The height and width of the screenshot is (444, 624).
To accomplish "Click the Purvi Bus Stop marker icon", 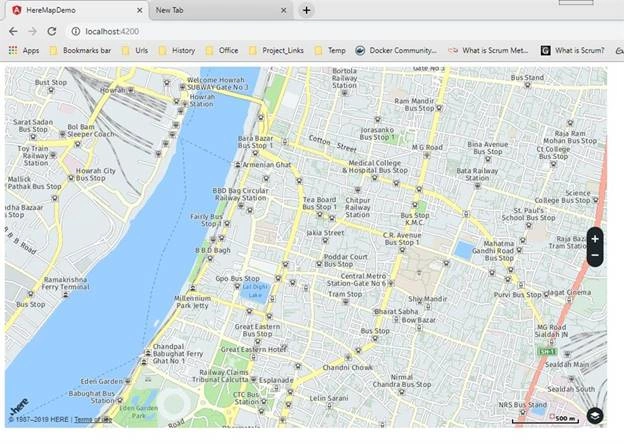I will [x=546, y=295].
